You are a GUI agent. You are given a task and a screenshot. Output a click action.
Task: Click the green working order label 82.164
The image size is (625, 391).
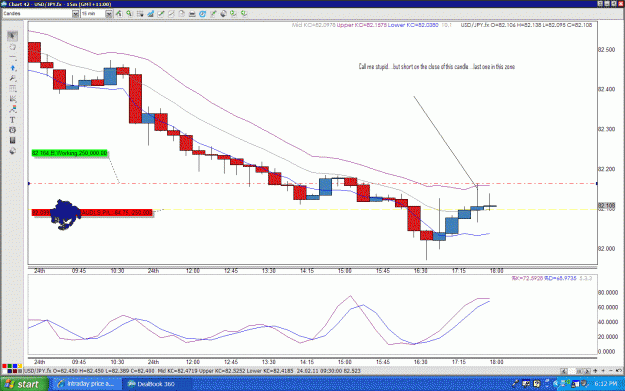pyautogui.click(x=69, y=153)
